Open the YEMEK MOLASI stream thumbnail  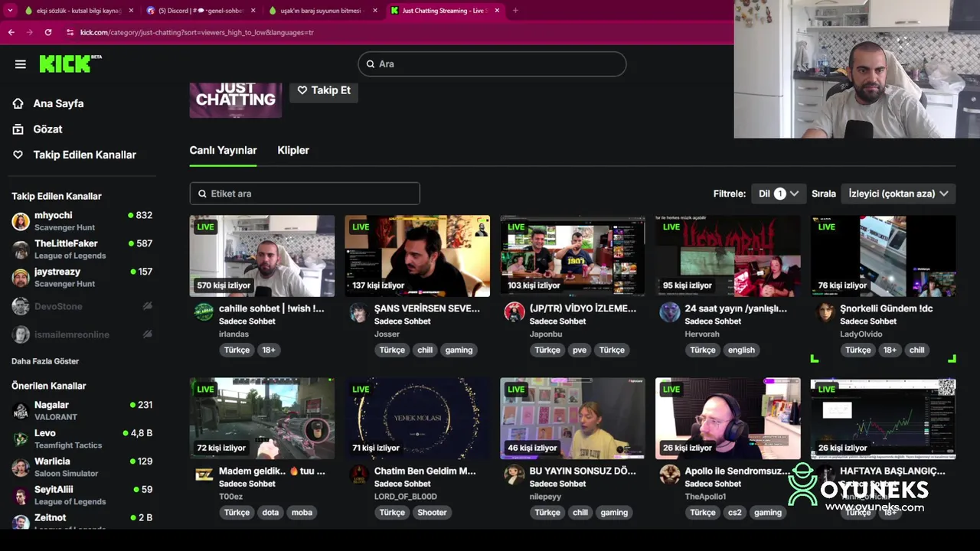[x=417, y=419]
